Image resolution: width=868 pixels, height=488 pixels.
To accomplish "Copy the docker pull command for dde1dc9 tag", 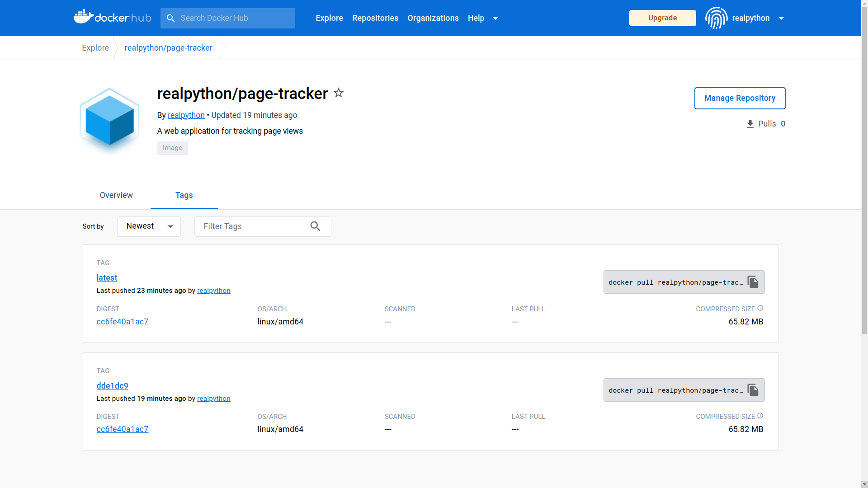I will point(753,389).
